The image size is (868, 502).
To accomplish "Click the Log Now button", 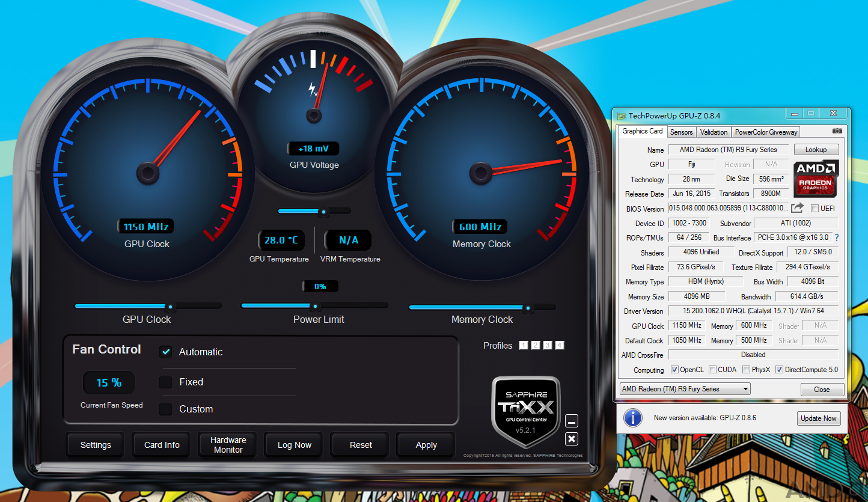I will [294, 445].
